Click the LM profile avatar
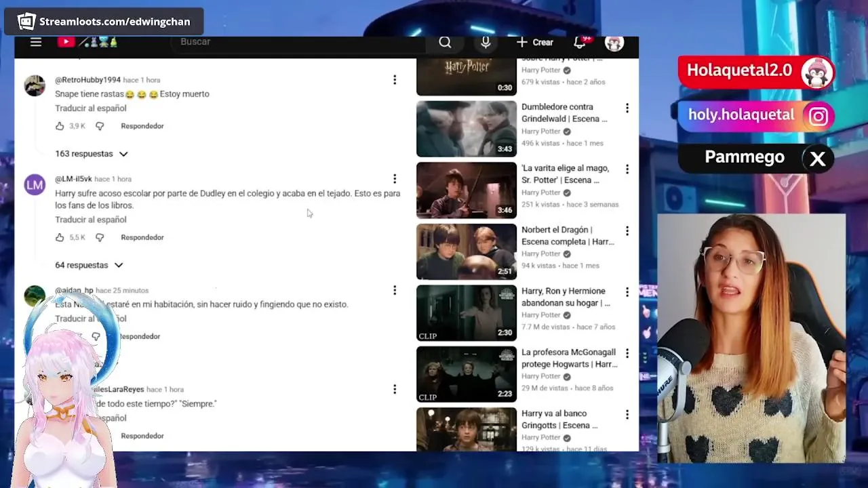The width and height of the screenshot is (868, 488). tap(35, 184)
